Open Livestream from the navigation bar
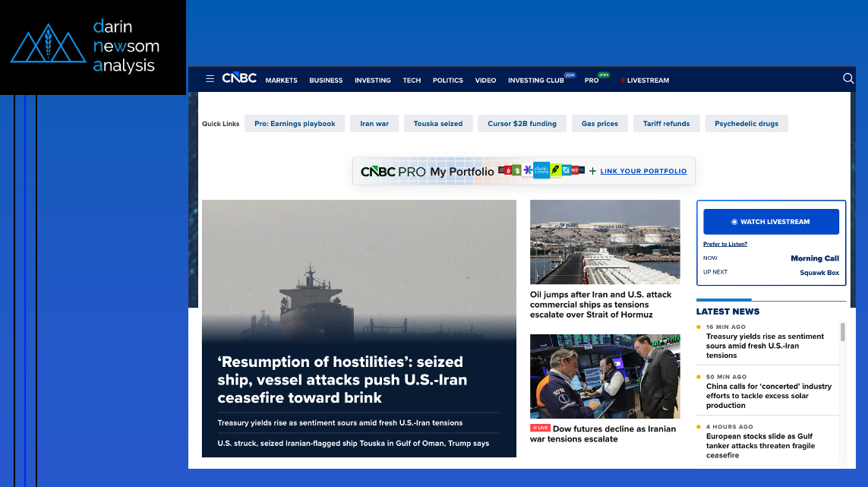This screenshot has width=868, height=487. point(647,81)
